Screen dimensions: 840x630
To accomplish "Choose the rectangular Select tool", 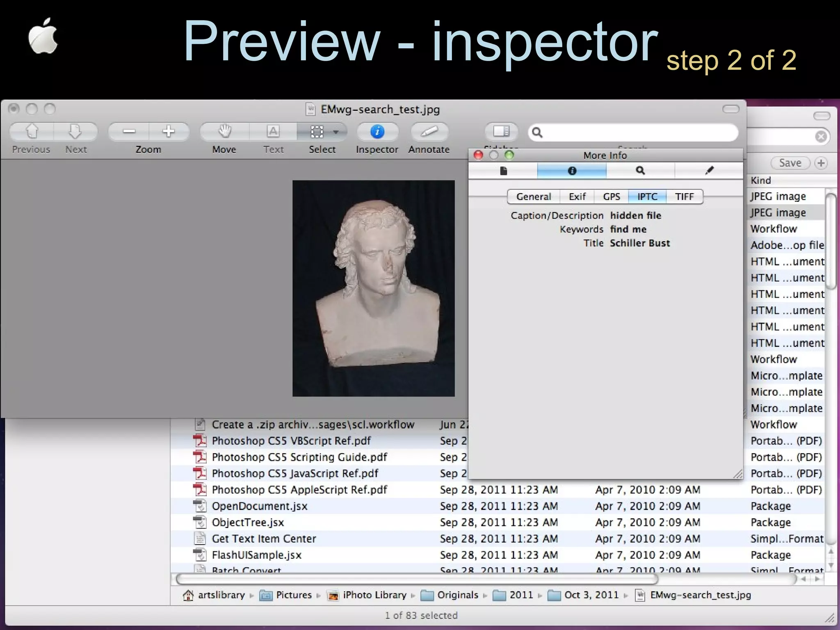I will point(317,132).
